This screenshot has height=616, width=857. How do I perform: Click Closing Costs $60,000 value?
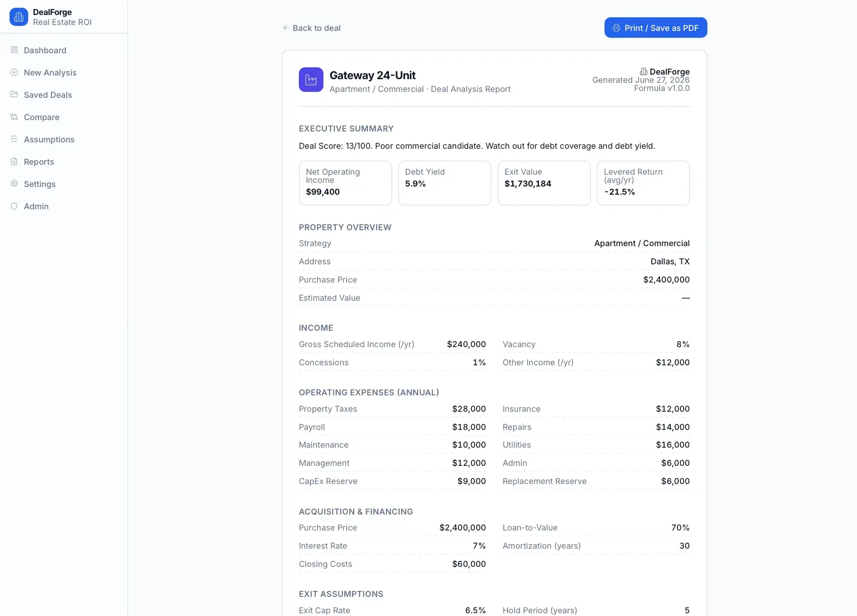[x=469, y=564]
